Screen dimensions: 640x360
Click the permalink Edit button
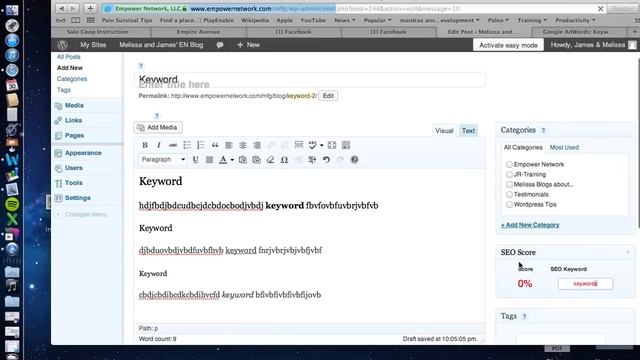328,96
